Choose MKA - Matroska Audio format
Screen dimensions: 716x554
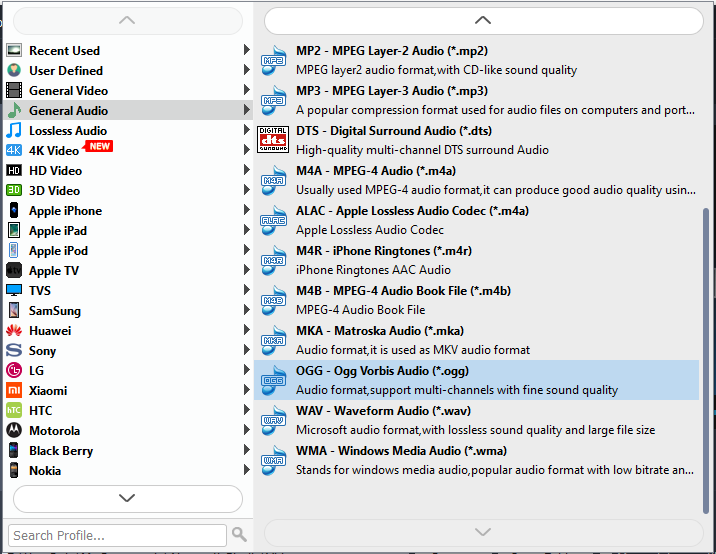coord(476,340)
